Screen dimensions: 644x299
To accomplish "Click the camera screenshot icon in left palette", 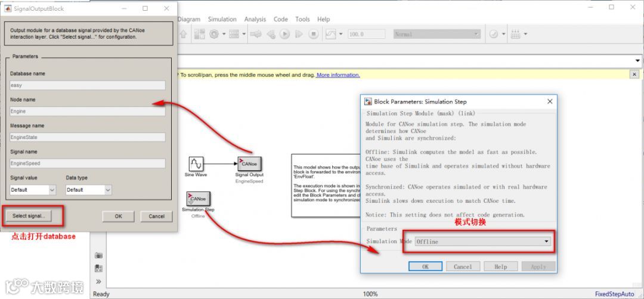I will click(98, 255).
